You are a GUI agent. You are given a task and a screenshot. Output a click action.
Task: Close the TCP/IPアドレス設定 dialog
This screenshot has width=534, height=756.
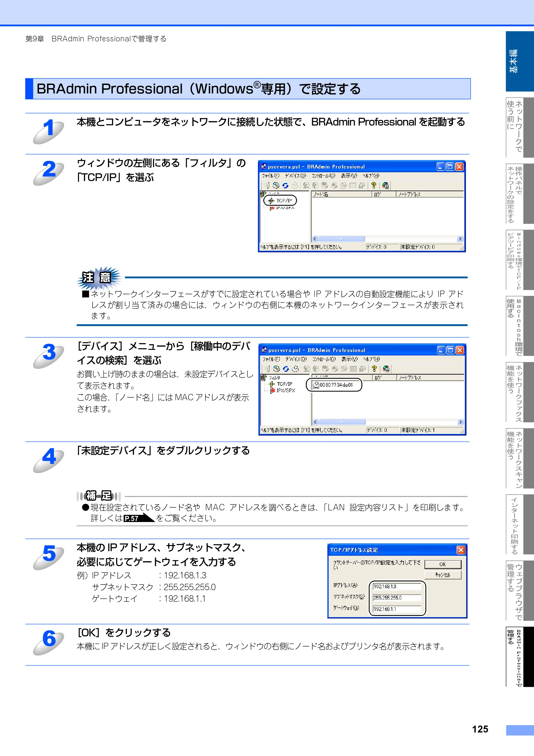coord(461,550)
